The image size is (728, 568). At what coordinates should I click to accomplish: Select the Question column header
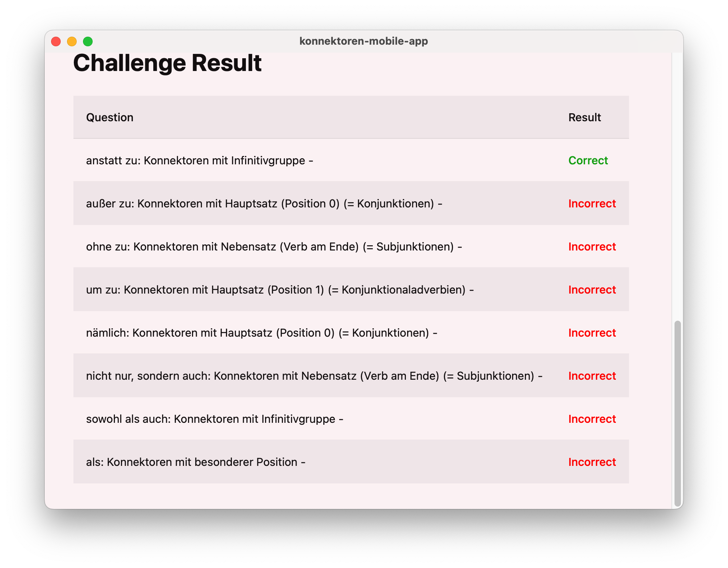coord(110,117)
